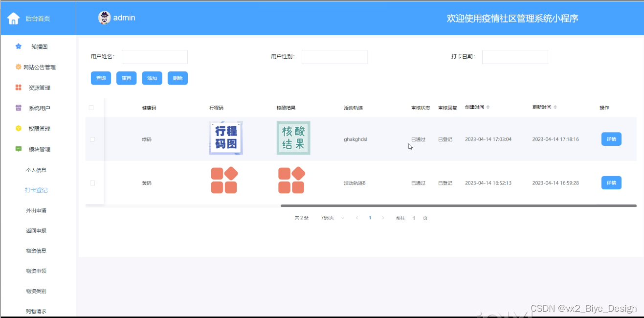Check the checkbox for the 绿码 row
644x318 pixels.
pos(92,139)
